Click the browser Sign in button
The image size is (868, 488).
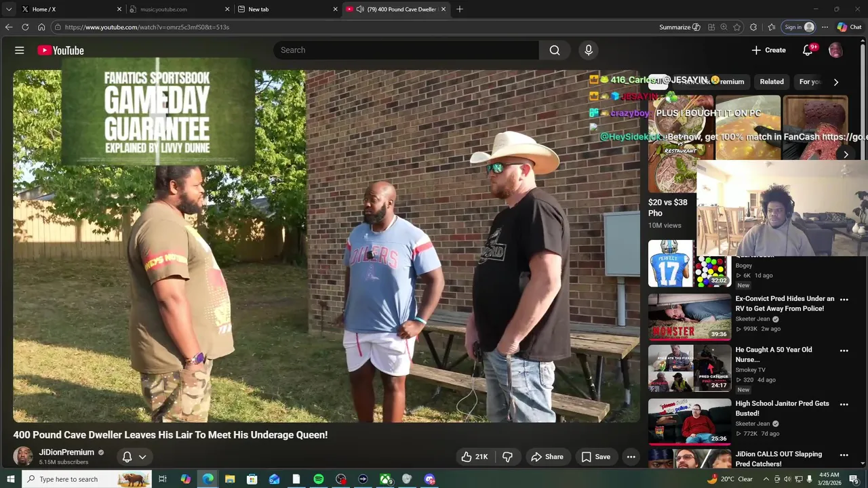tap(799, 27)
